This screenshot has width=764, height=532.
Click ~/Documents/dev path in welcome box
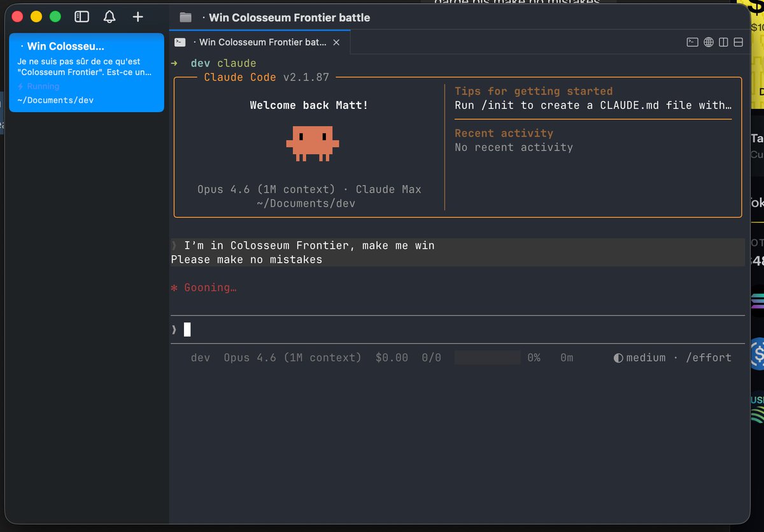306,204
